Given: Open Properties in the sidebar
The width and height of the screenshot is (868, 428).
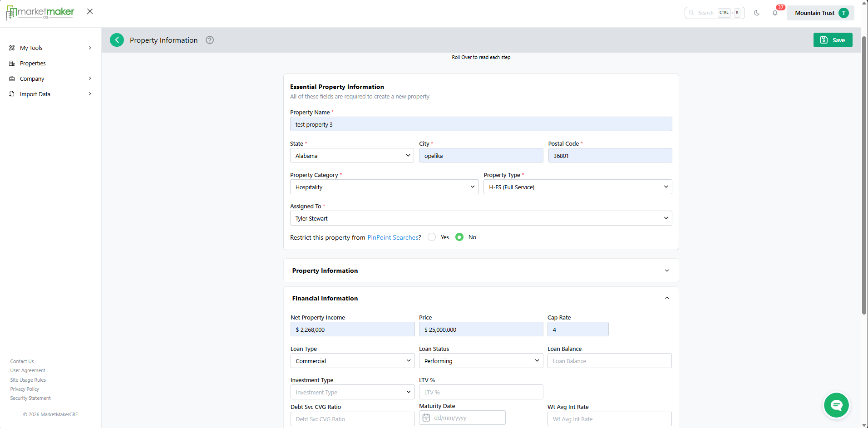Looking at the screenshot, I should point(33,64).
